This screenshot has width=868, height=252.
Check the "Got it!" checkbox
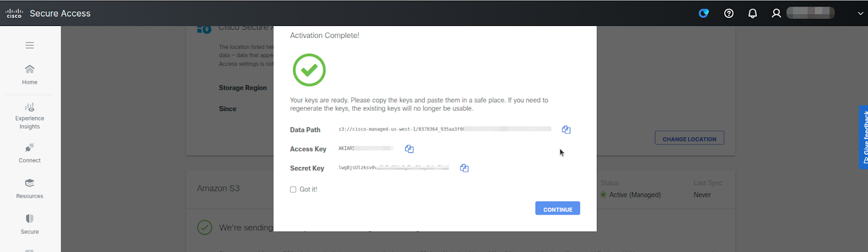(293, 190)
